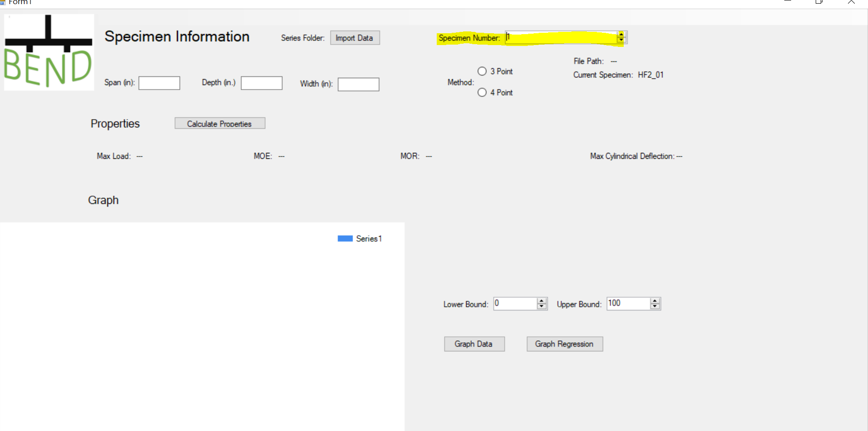Click the Graph Regression button
The width and height of the screenshot is (868, 431).
[x=565, y=344]
